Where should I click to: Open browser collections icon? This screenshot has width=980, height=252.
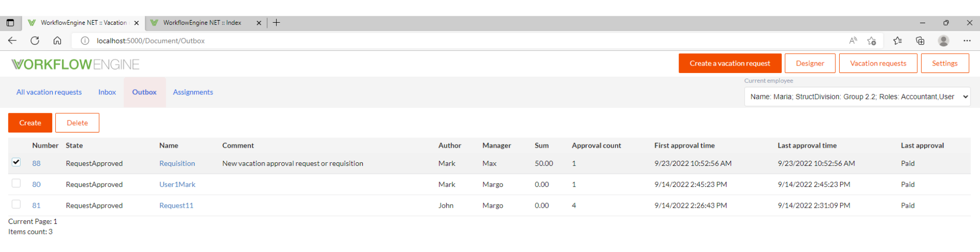(920, 41)
